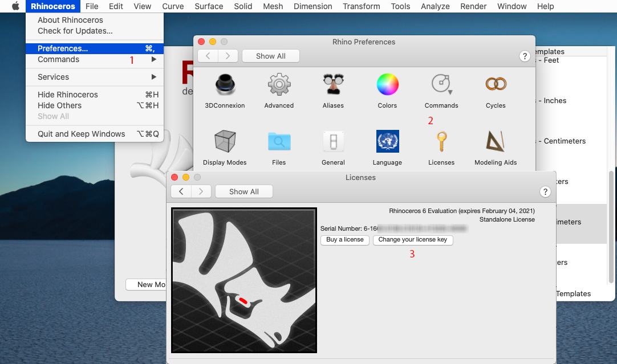Open the Transform menu

pos(361,6)
